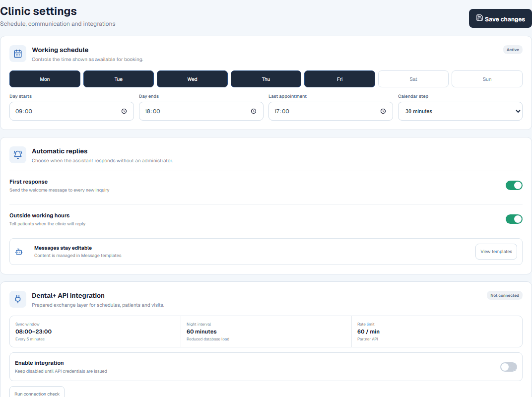The height and width of the screenshot is (397, 532).
Task: Toggle Monday working day off
Action: pyautogui.click(x=45, y=79)
